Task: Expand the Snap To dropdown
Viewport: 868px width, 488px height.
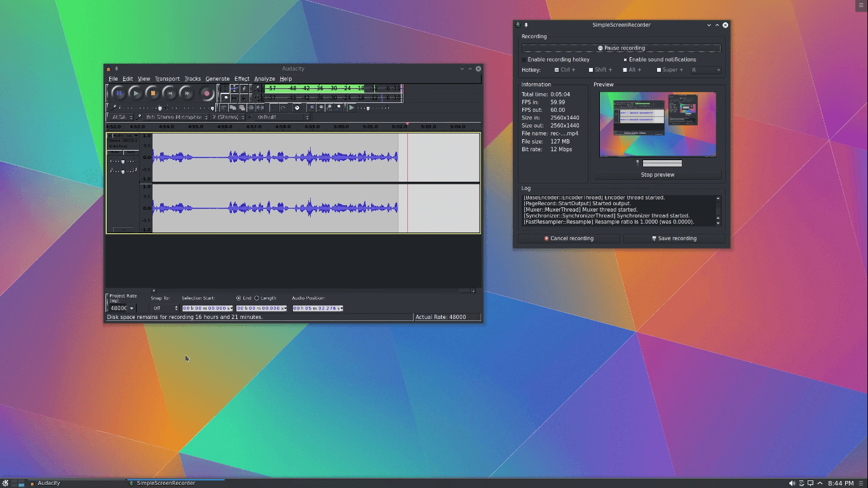Action: point(165,308)
